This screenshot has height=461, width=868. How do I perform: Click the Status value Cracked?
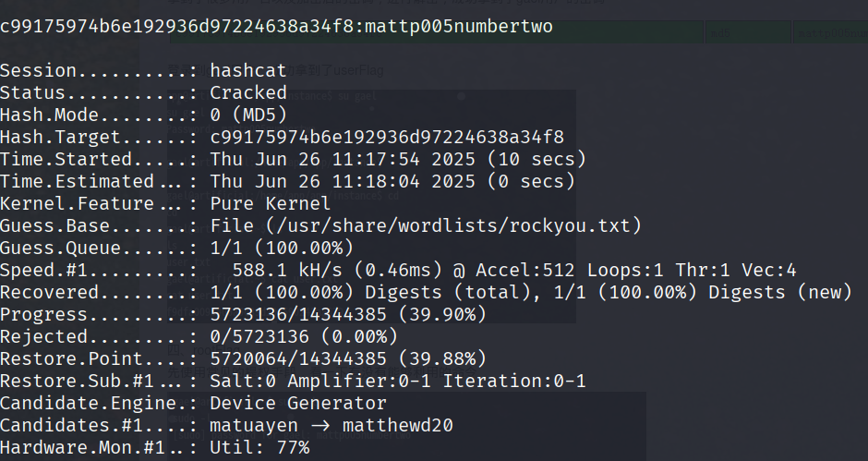point(248,92)
